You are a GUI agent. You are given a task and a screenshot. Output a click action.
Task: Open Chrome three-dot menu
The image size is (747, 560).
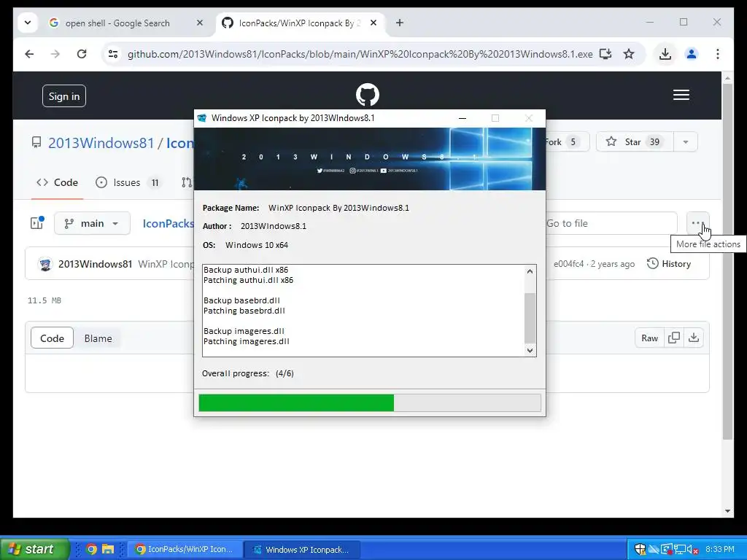pos(718,54)
